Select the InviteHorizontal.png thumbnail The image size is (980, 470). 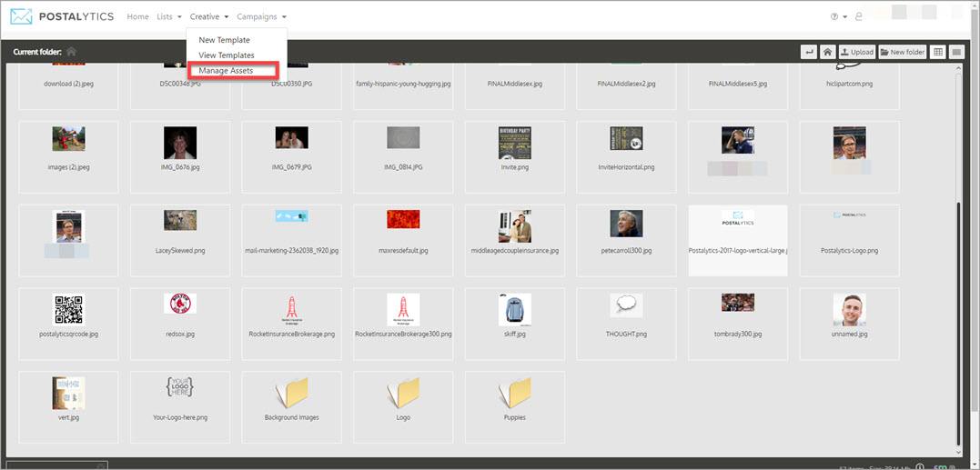(x=626, y=138)
